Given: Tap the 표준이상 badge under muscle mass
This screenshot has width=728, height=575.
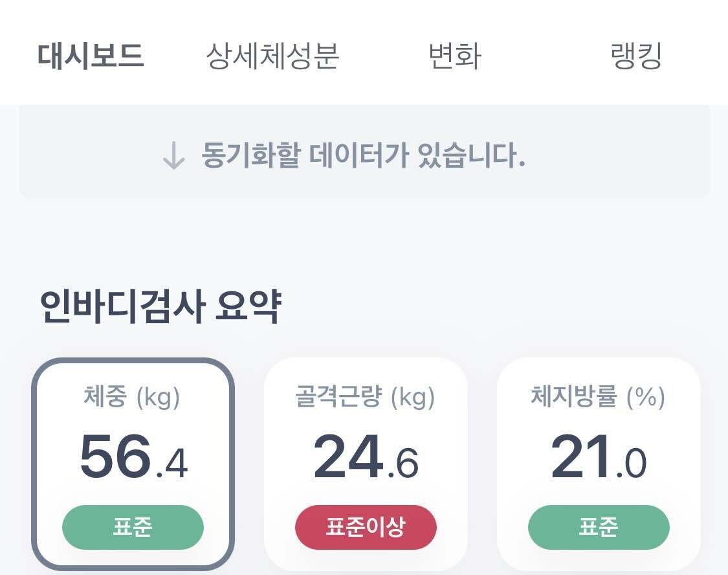Looking at the screenshot, I should [367, 528].
